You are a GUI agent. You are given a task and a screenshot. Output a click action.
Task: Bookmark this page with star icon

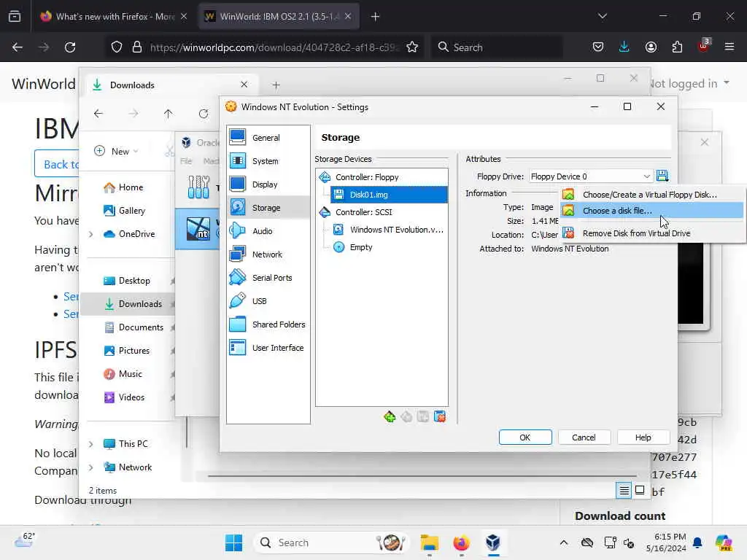point(412,47)
